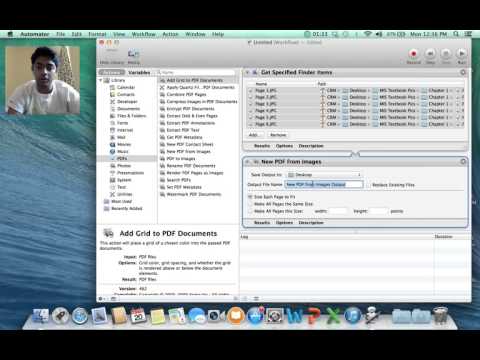The image size is (480, 360).
Task: Open Save Output to Desktop dropdown
Action: pyautogui.click(x=324, y=175)
